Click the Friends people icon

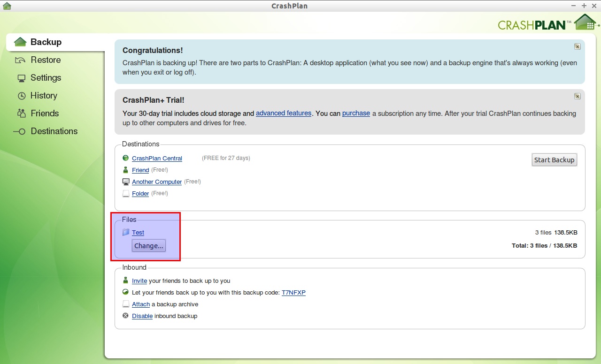[x=21, y=114]
